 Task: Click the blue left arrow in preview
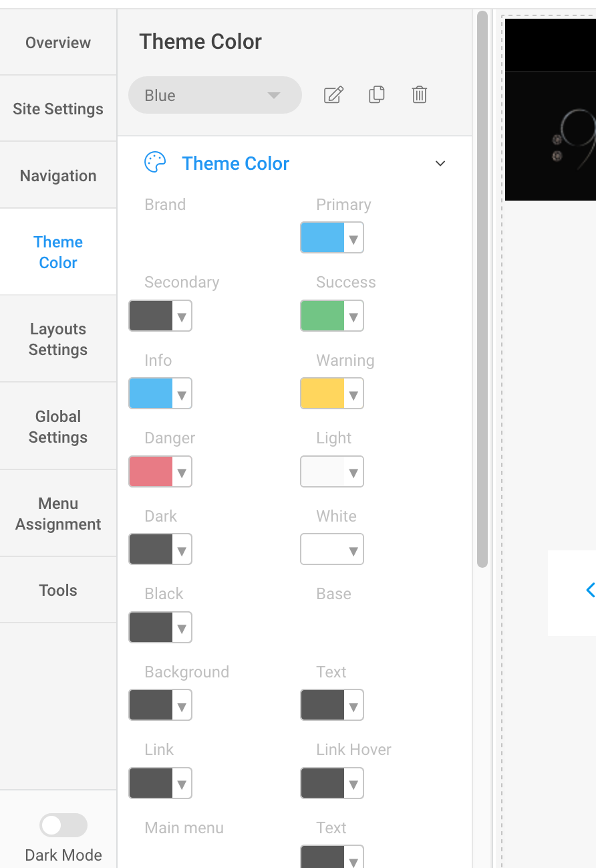590,590
